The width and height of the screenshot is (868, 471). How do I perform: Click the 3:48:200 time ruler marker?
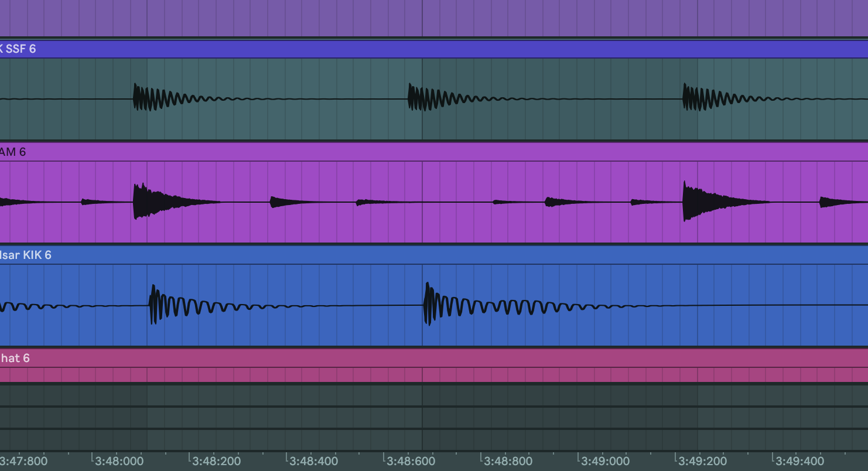coord(216,461)
